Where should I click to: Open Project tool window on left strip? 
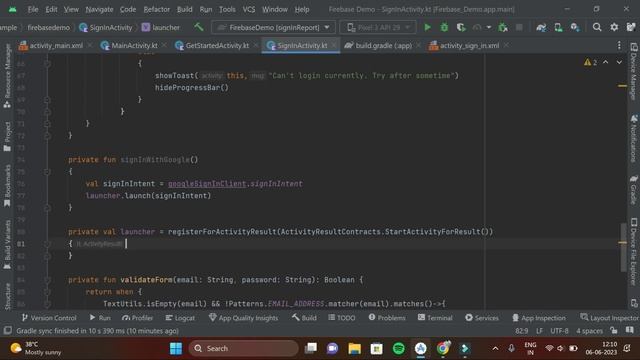tap(7, 137)
